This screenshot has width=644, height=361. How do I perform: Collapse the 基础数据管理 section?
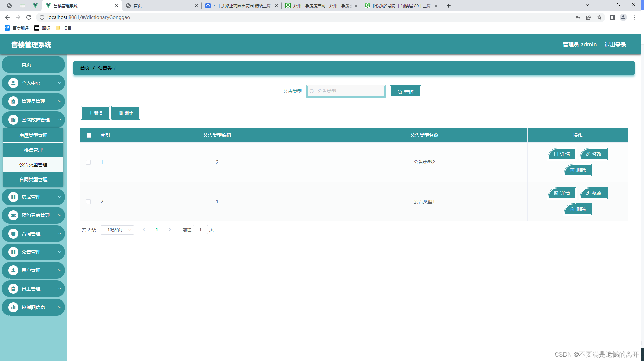(33, 119)
